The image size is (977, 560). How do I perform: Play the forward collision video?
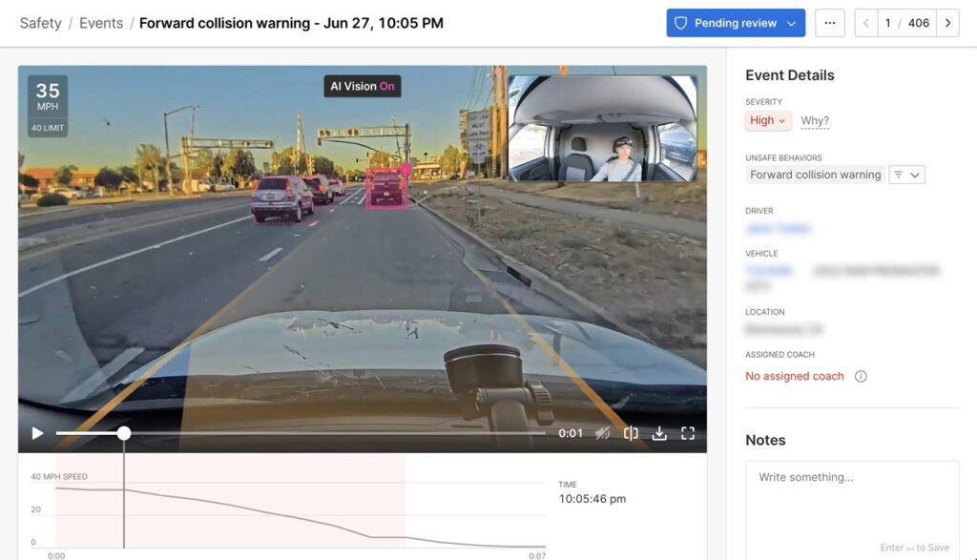[37, 433]
